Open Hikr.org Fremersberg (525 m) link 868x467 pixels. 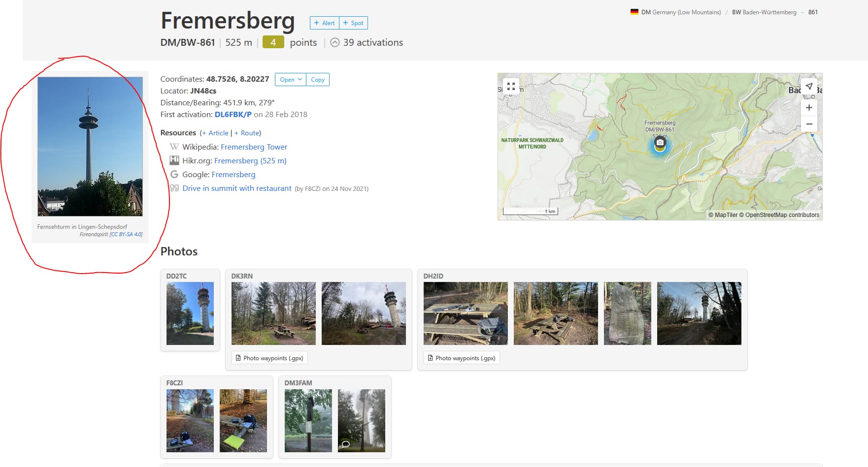(x=250, y=160)
